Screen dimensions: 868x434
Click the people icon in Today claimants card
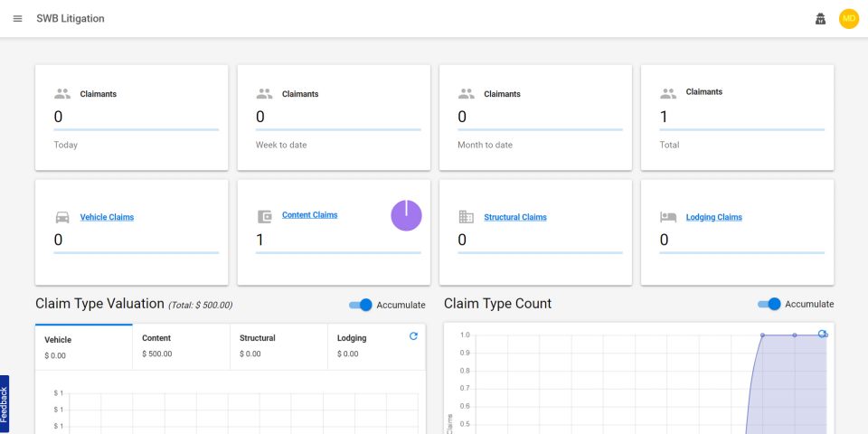click(62, 94)
